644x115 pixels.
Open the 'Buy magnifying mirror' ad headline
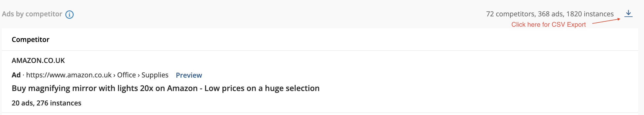pos(166,88)
